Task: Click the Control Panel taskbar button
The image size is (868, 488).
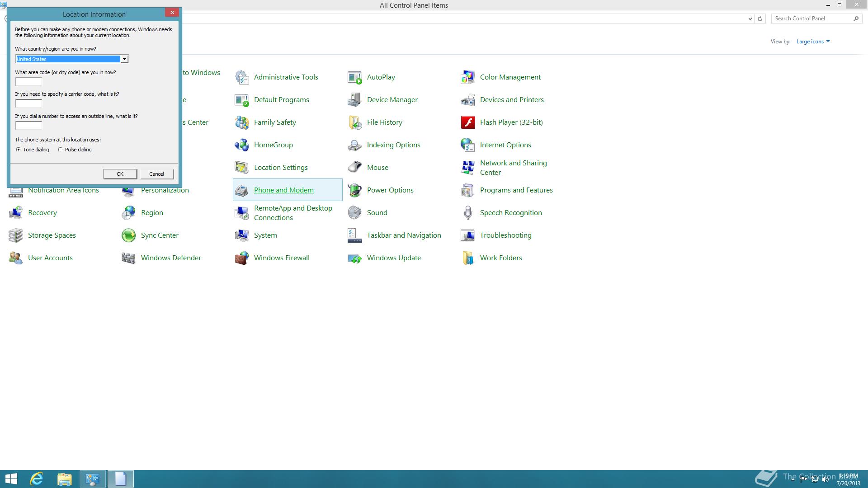Action: (x=93, y=479)
